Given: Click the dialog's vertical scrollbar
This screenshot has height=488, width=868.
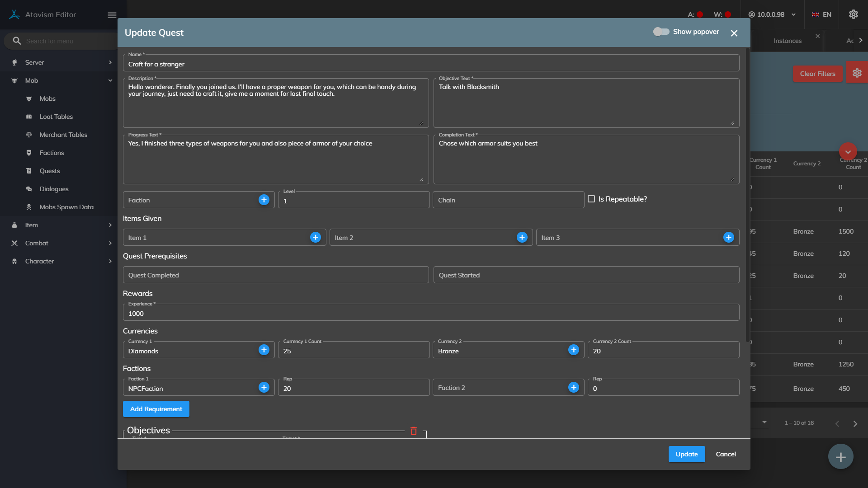Looking at the screenshot, I should point(747,194).
